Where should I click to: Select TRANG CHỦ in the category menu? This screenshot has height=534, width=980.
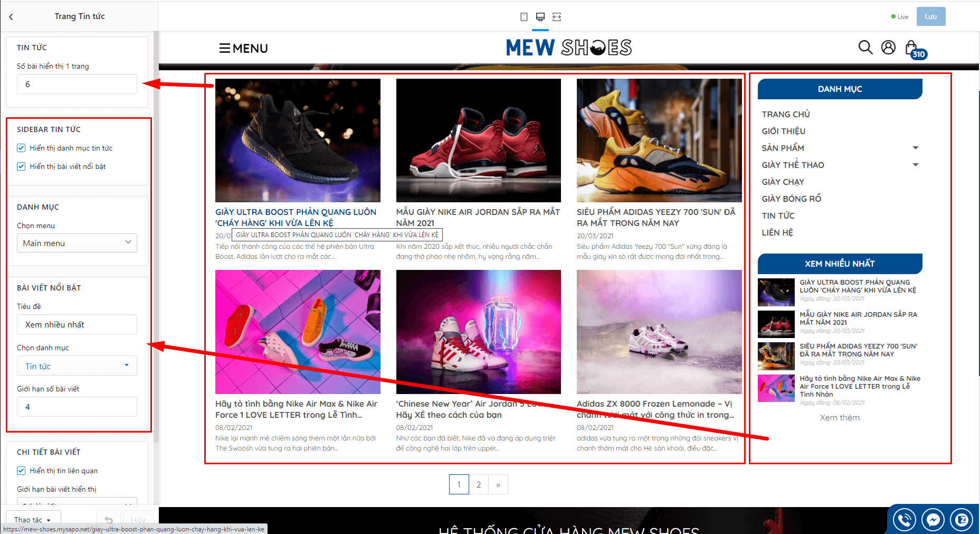tap(786, 114)
